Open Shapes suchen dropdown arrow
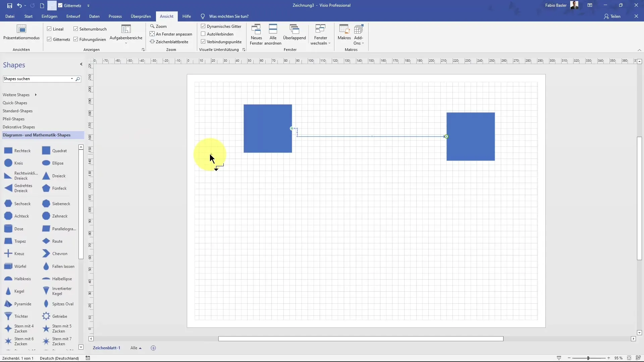Screen dimensions: 644x362 72,79
